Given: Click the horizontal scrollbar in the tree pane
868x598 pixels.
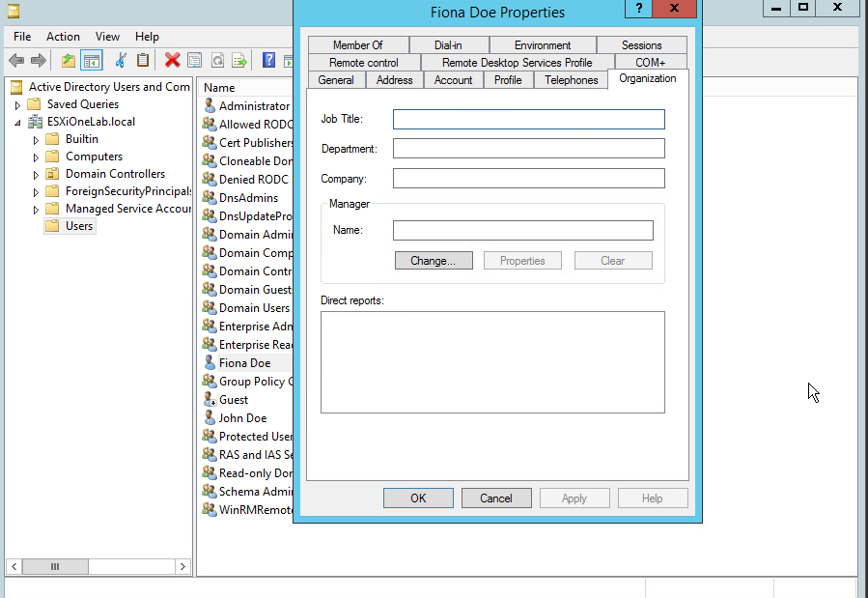Looking at the screenshot, I should tap(55, 567).
